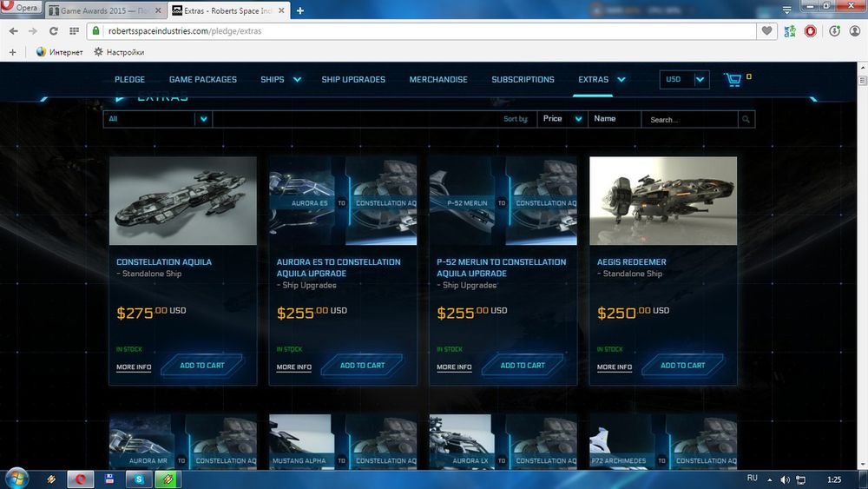Select the Merchandise menu item
Image resolution: width=868 pixels, height=489 pixels.
point(438,80)
